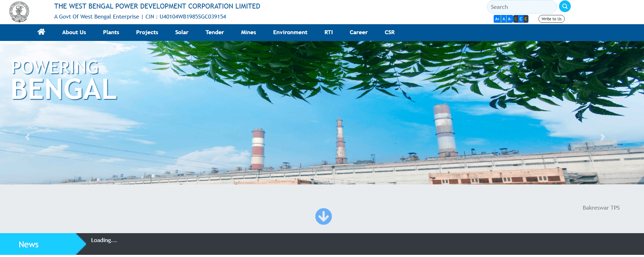The image size is (644, 257).
Task: Expand the About Us menu
Action: [74, 32]
